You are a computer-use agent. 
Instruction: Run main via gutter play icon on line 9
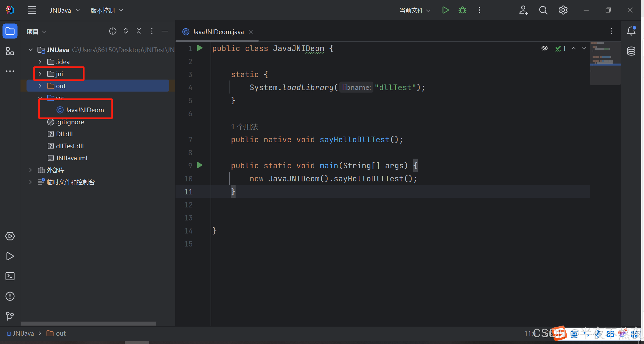coord(200,165)
